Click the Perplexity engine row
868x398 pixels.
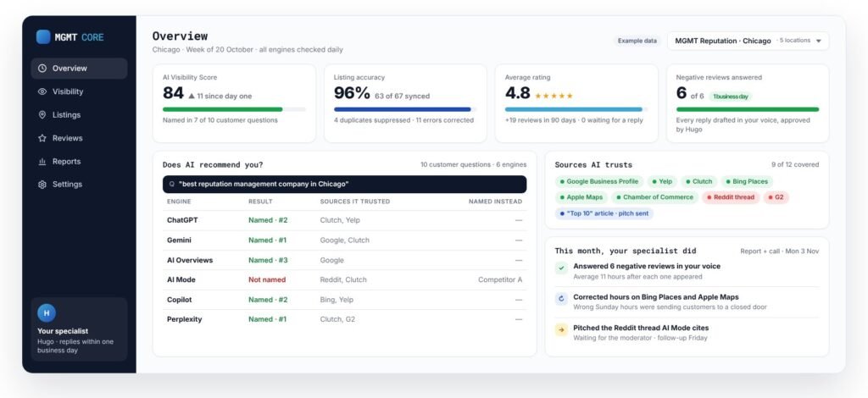coord(344,319)
